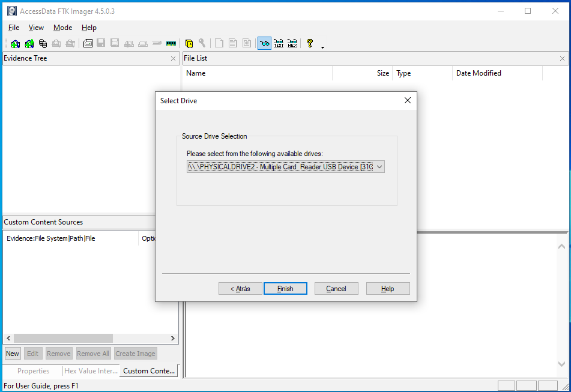Click 'Source Drive Selection' group label

[x=214, y=136]
